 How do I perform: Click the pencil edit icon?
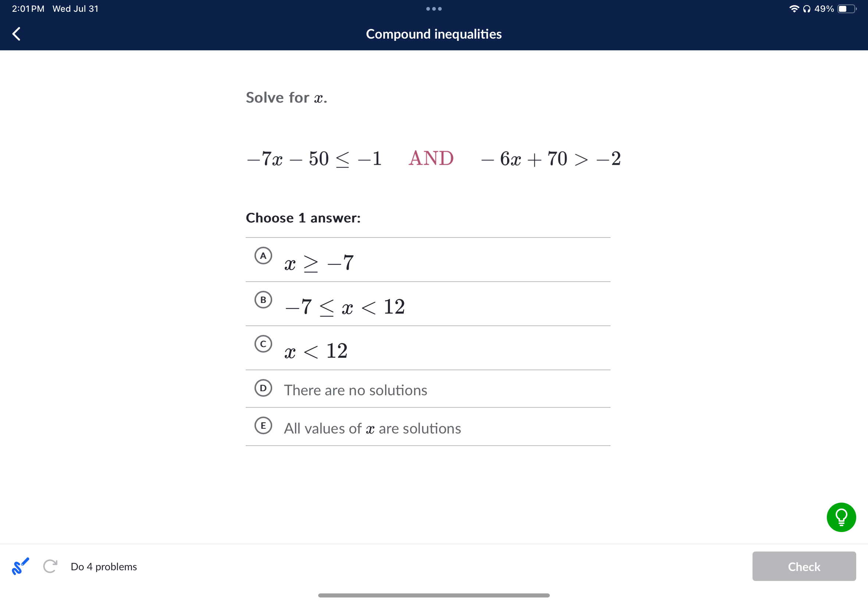20,565
